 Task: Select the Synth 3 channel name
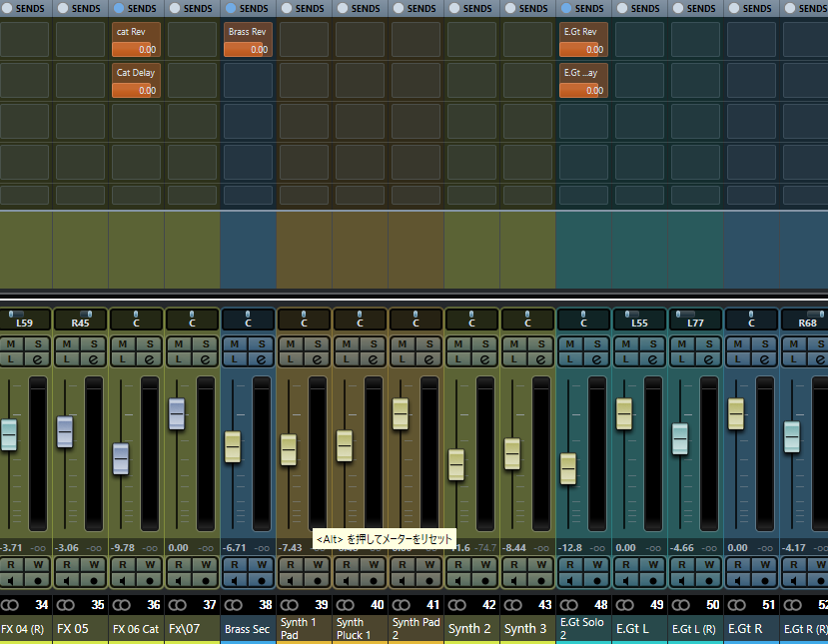(x=528, y=629)
